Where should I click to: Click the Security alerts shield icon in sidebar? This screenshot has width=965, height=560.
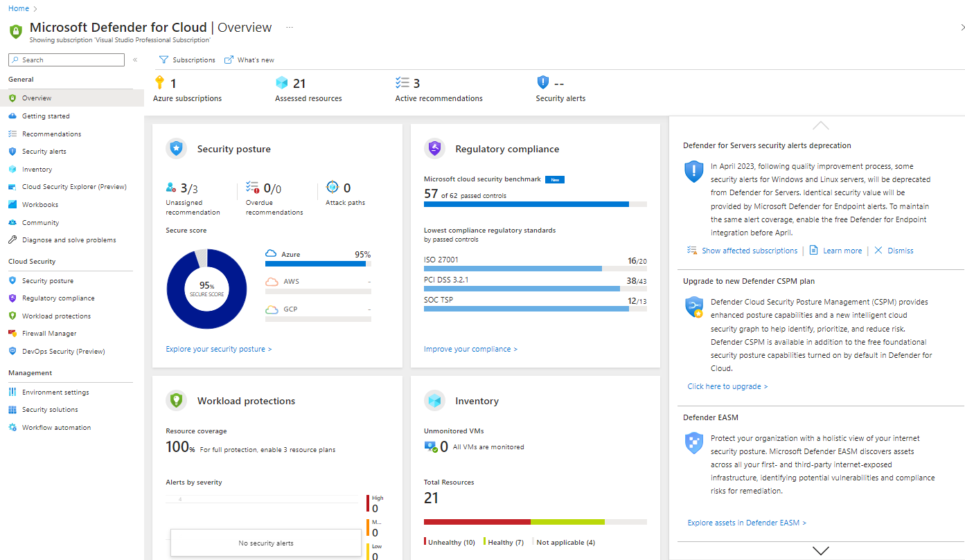coord(12,152)
